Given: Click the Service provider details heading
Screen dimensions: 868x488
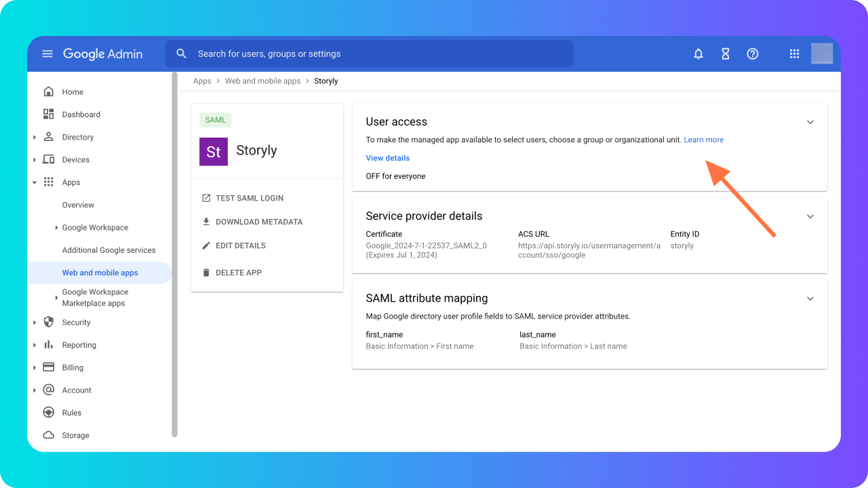Looking at the screenshot, I should (x=424, y=216).
